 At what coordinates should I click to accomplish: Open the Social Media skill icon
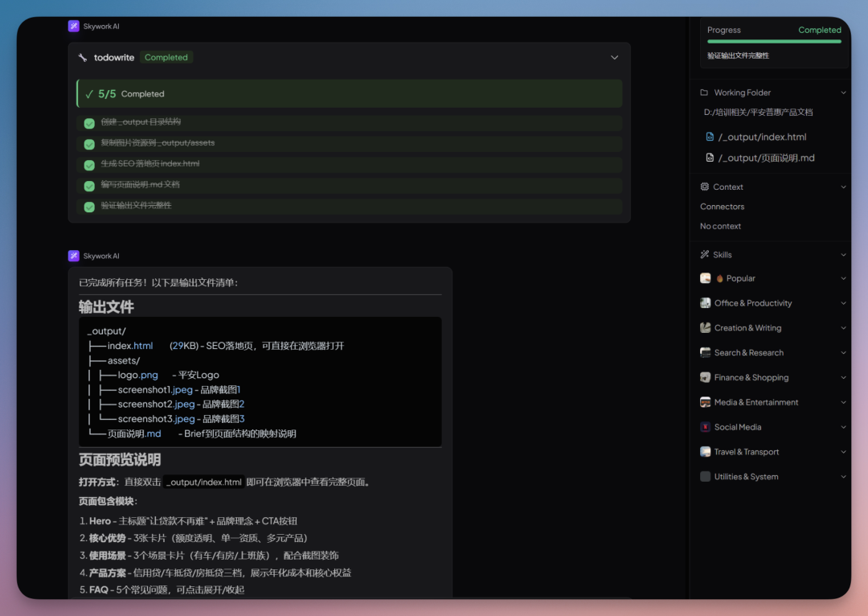coord(704,427)
